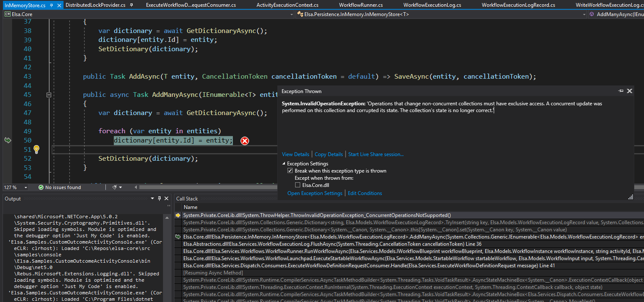This screenshot has height=302, width=644.
Task: Select WorkflowLaunchpad.ExecuteStartableWorkflowAsync frame
Action: click(x=413, y=258)
